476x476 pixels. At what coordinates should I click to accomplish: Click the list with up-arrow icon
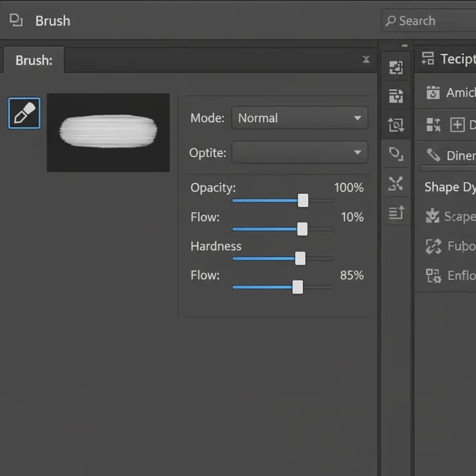pyautogui.click(x=396, y=213)
